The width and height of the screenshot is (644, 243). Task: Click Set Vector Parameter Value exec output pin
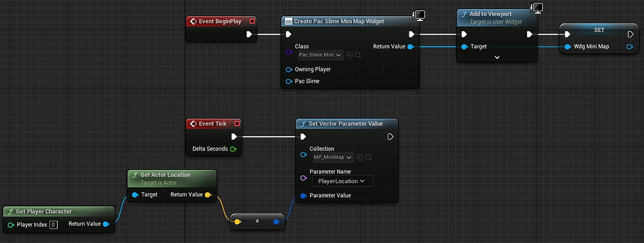[390, 137]
